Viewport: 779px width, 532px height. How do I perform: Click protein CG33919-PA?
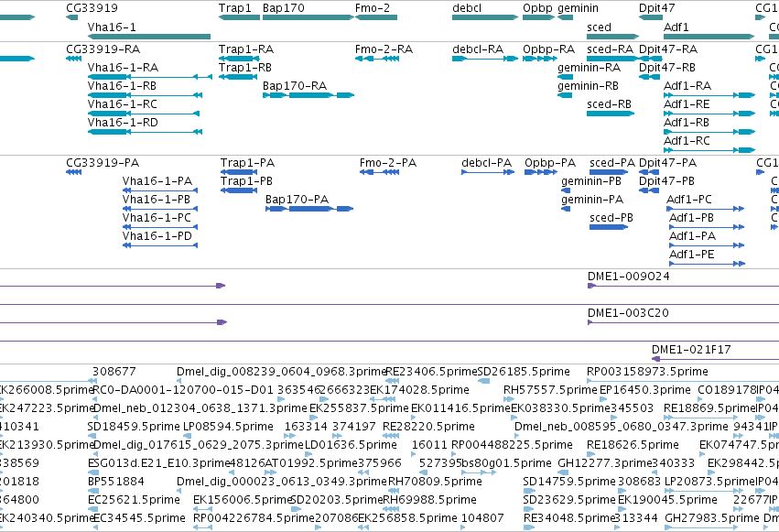pos(103,163)
